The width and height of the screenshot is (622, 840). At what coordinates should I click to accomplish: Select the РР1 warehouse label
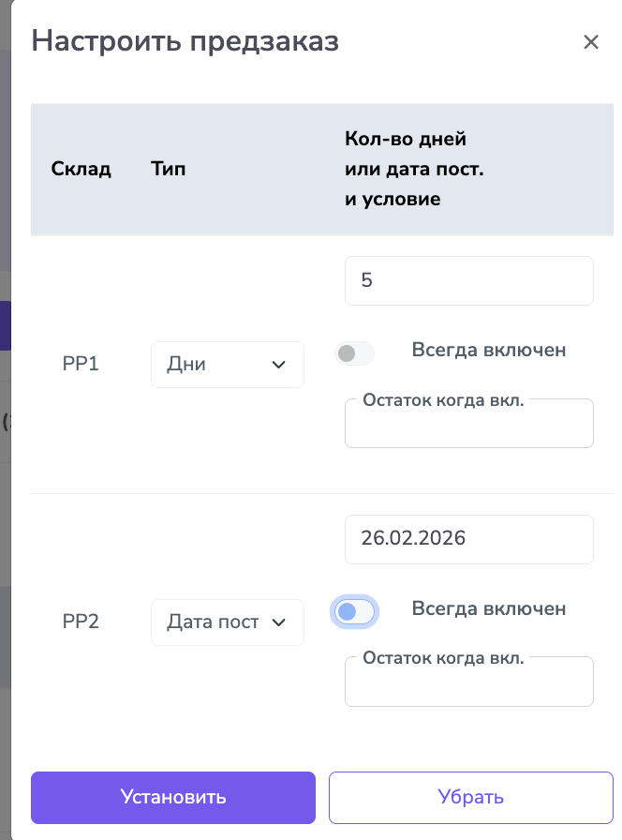81,365
